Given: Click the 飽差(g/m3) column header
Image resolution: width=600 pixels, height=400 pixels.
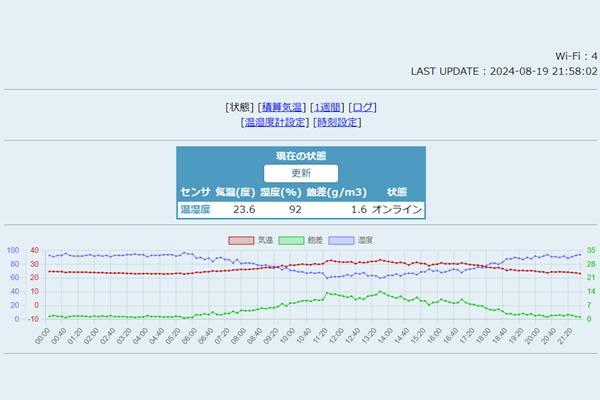Looking at the screenshot, I should (x=336, y=192).
